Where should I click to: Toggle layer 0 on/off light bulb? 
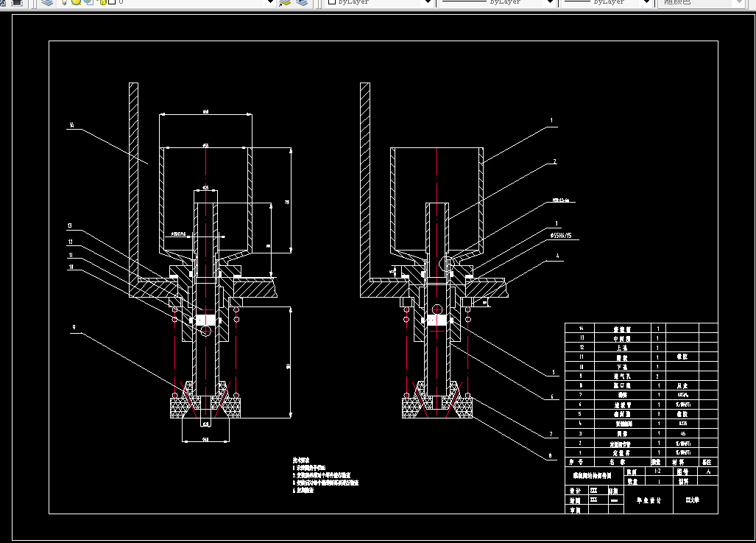tap(63, 2)
